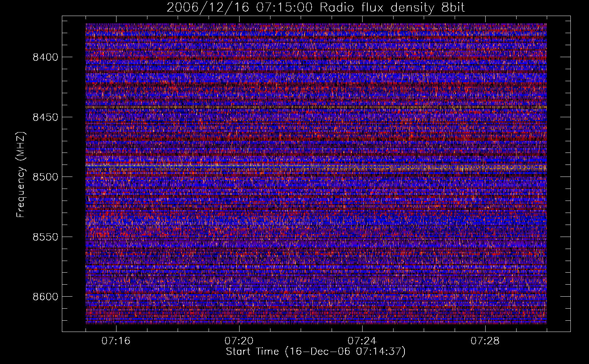Click the 07:24 time axis label
Image resolution: width=589 pixels, height=364 pixels.
coord(362,341)
